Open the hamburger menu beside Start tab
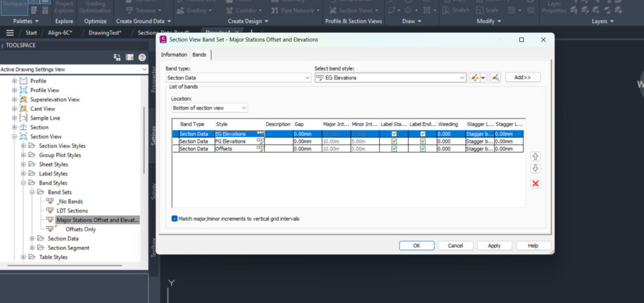This screenshot has height=303, width=644. point(10,33)
